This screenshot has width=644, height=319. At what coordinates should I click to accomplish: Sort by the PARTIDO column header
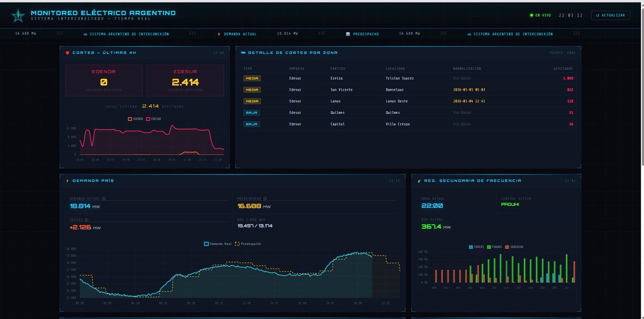(338, 69)
